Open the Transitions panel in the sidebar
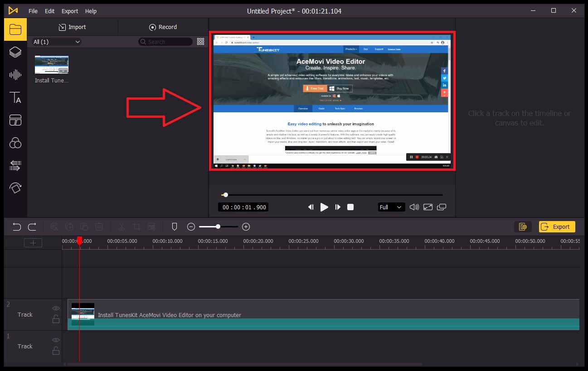588x371 pixels. point(15,165)
